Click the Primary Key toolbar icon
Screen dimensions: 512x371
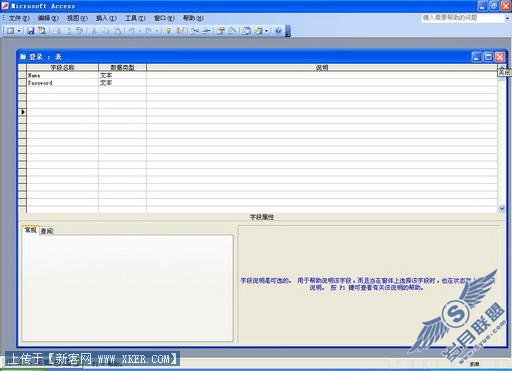(169, 31)
